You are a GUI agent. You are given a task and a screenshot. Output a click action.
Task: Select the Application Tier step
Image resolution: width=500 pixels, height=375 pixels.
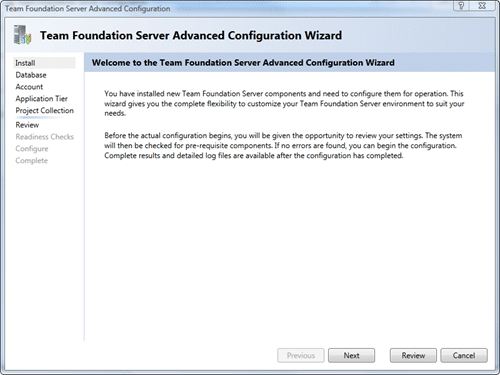click(x=41, y=99)
